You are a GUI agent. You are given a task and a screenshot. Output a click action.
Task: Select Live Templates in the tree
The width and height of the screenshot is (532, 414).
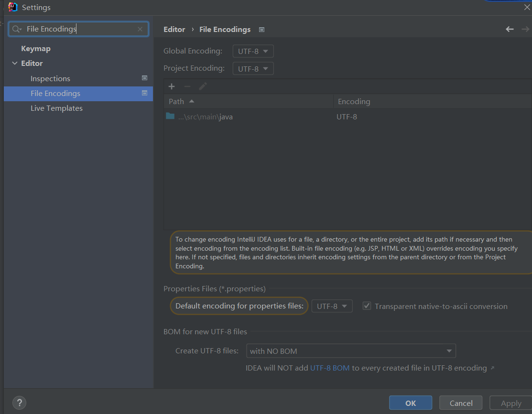click(57, 108)
